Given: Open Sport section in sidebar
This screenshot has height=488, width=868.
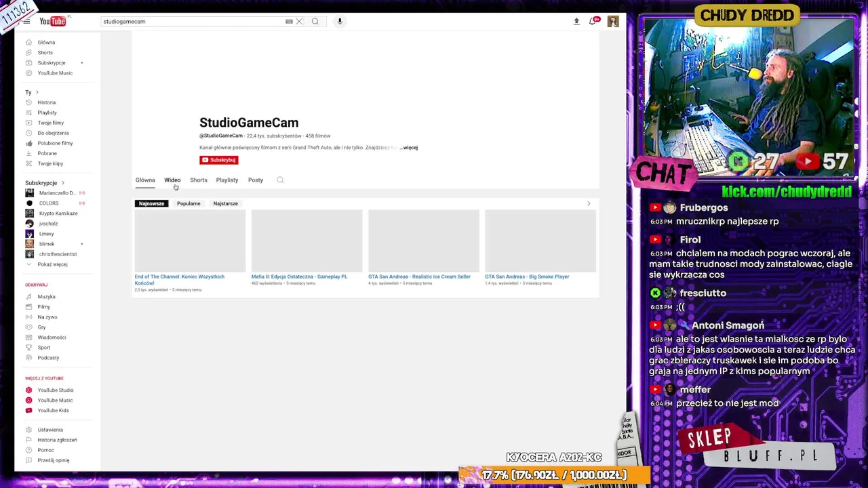Looking at the screenshot, I should 44,348.
